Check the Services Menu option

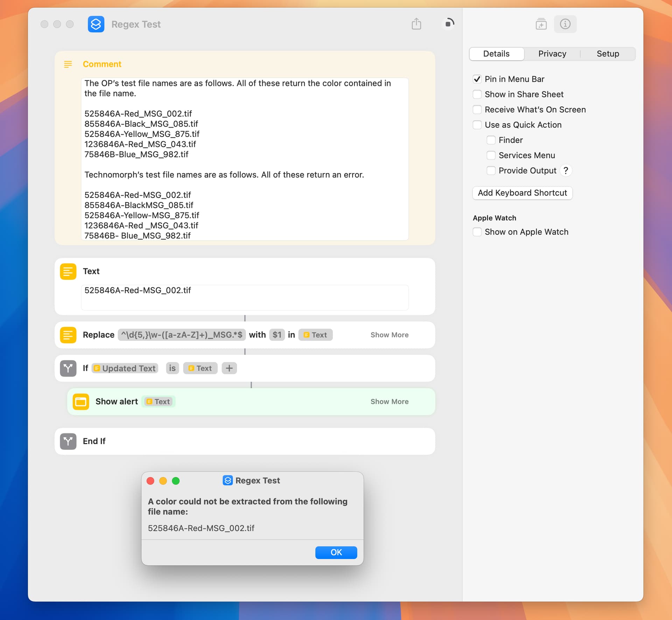(491, 155)
